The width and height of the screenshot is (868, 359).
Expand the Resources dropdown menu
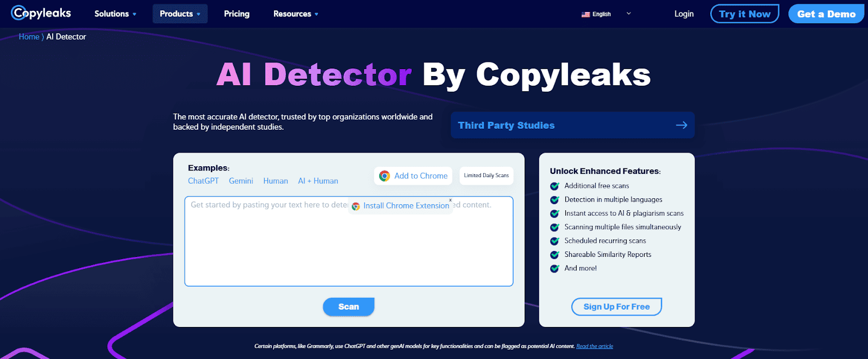[x=296, y=14]
